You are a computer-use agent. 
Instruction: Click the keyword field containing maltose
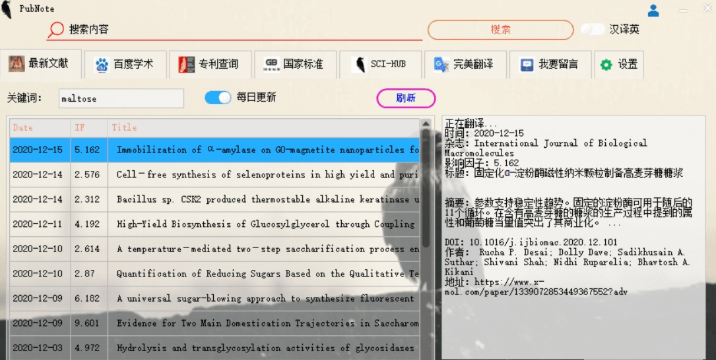click(121, 98)
